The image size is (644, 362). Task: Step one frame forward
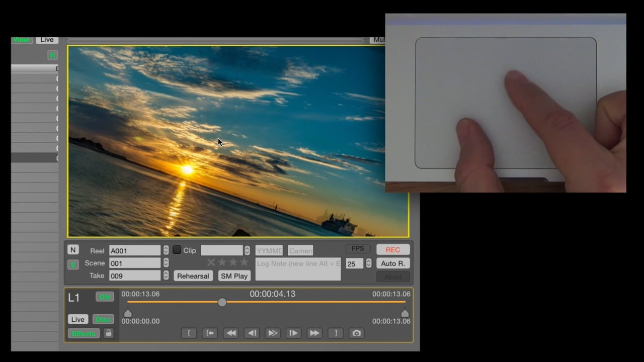tap(293, 333)
